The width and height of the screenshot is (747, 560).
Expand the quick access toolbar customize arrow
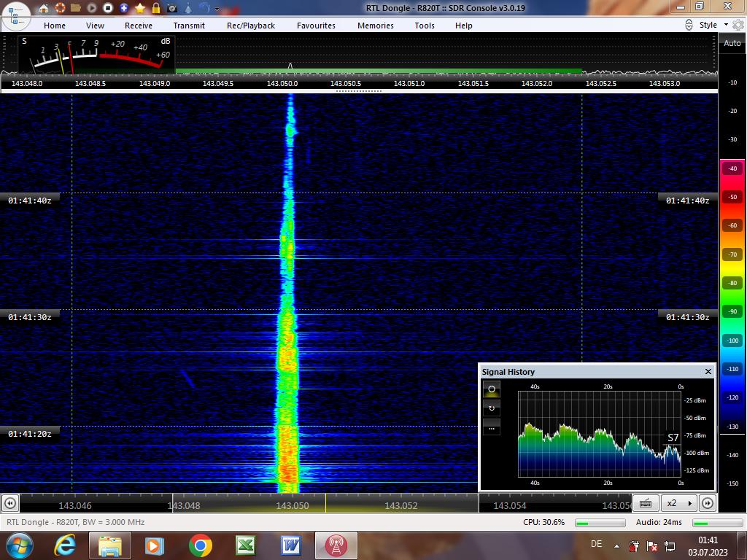(x=217, y=8)
